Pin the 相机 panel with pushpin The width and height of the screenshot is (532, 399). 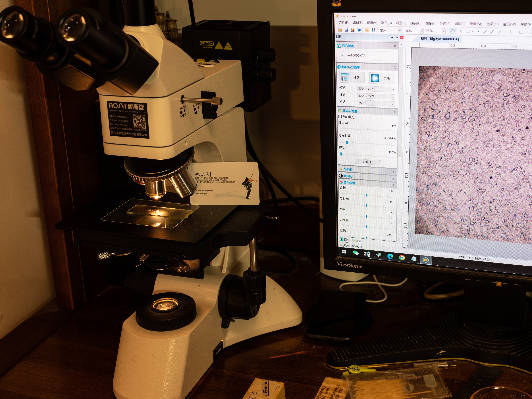pyautogui.click(x=397, y=38)
